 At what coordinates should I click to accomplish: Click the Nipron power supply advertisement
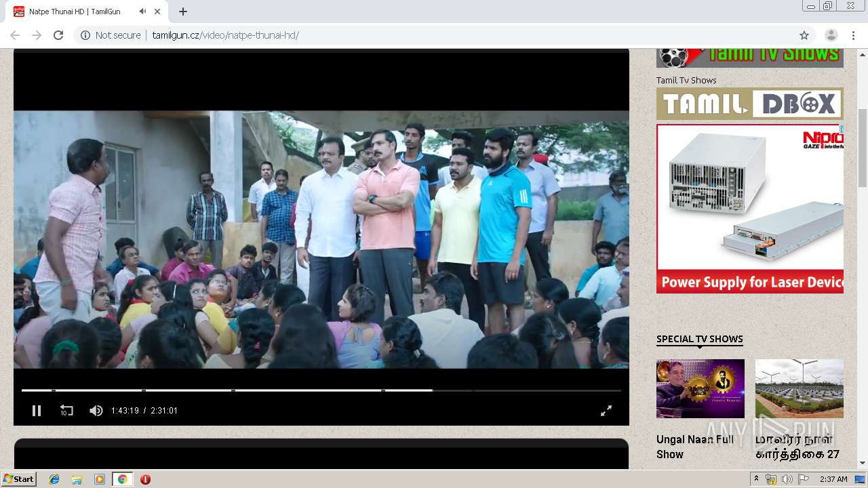coord(750,208)
